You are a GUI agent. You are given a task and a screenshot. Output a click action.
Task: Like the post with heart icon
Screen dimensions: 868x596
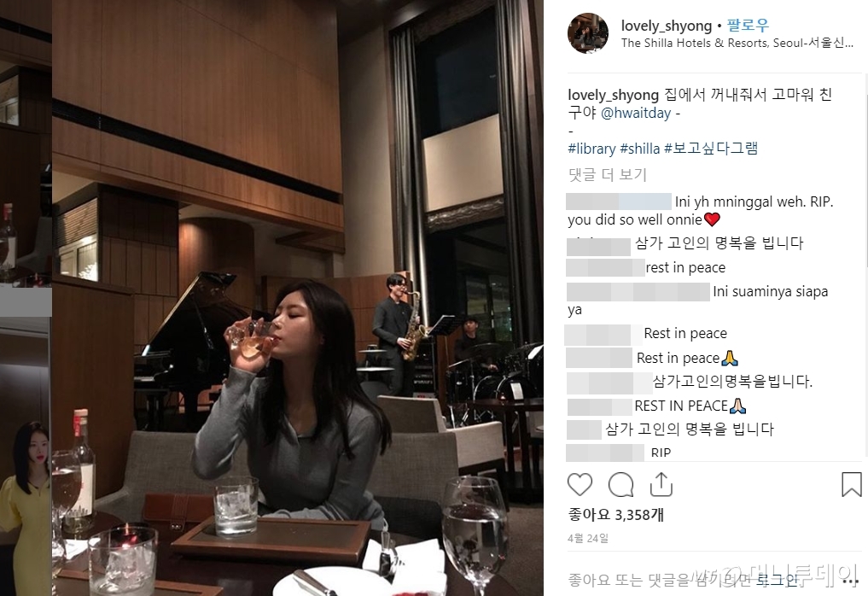click(580, 485)
